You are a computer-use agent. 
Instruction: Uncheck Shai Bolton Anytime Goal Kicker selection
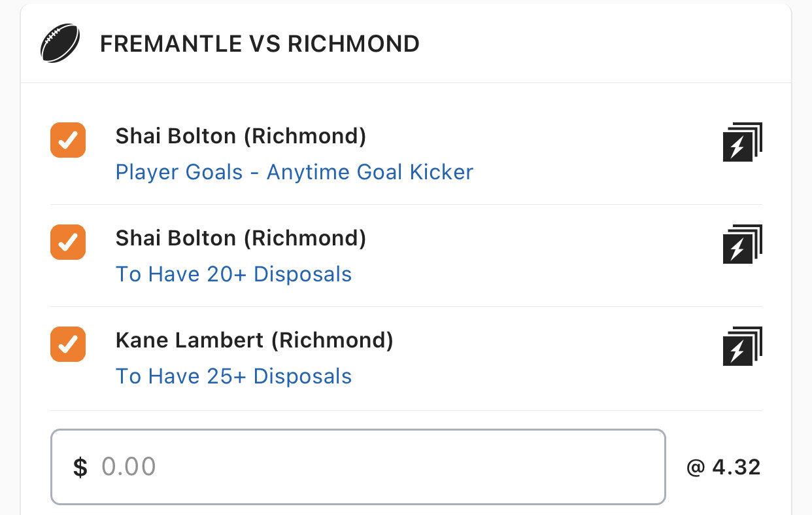(x=68, y=140)
